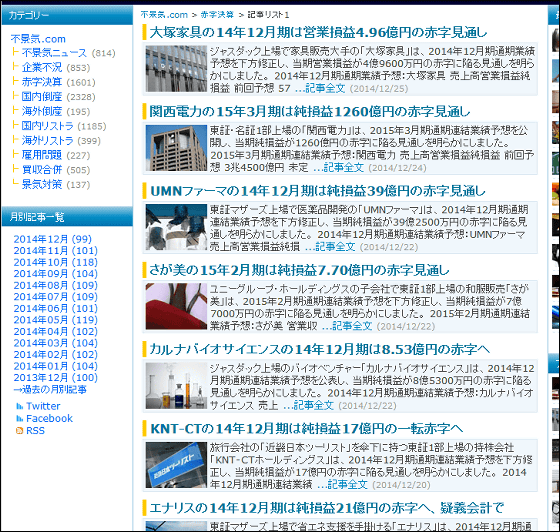Go to 不景気.com sidebar home link
The image size is (560, 532).
pos(38,39)
